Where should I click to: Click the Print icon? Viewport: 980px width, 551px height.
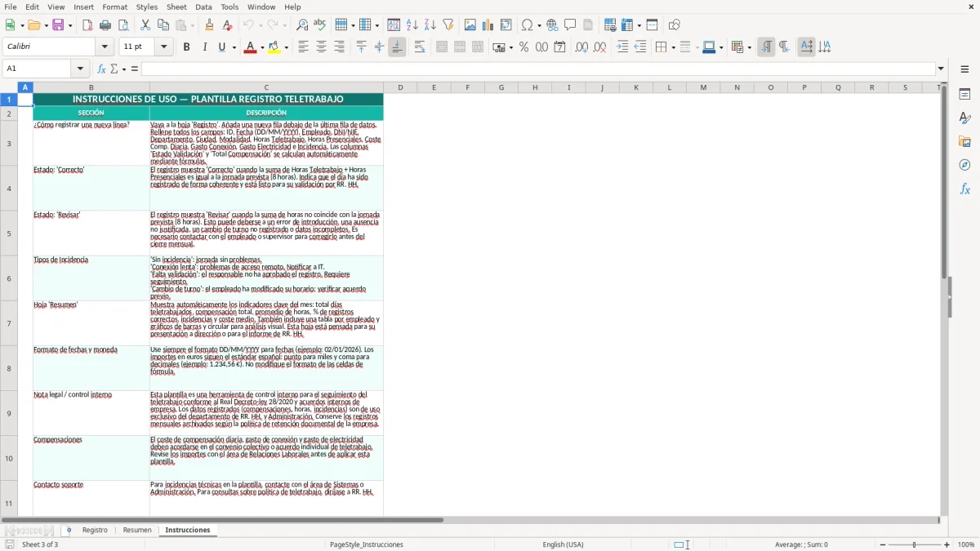pos(105,25)
